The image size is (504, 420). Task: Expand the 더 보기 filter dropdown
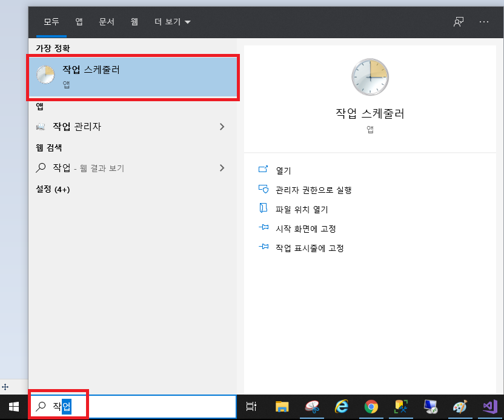pos(172,22)
